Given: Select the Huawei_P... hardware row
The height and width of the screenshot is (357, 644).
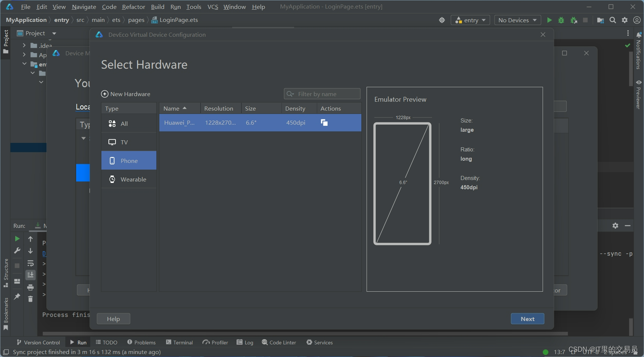Looking at the screenshot, I should coord(260,122).
